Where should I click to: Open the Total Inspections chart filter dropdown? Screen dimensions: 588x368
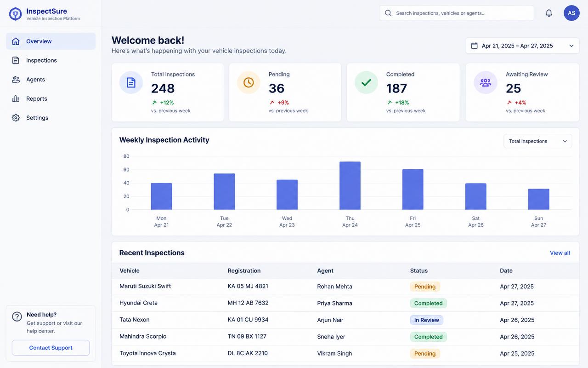(538, 141)
